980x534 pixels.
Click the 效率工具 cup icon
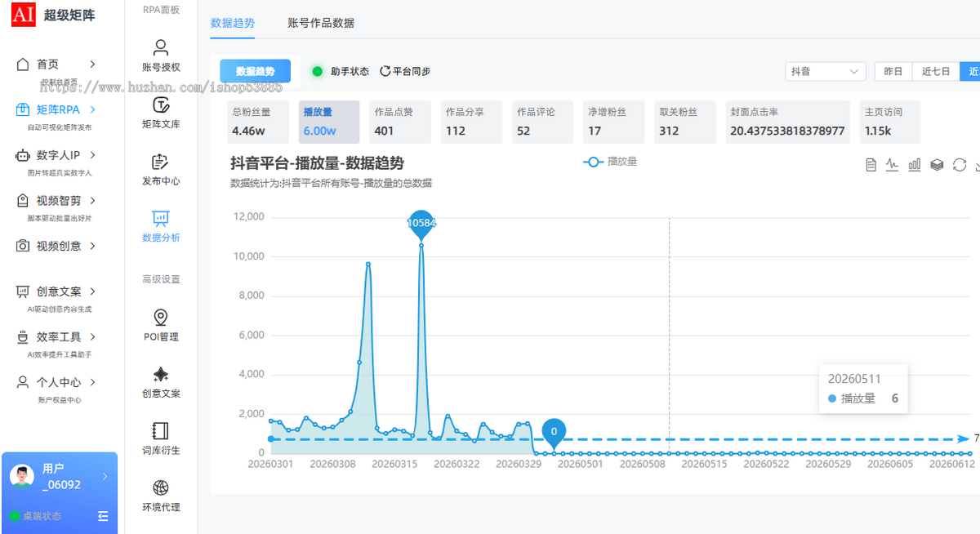click(x=23, y=337)
